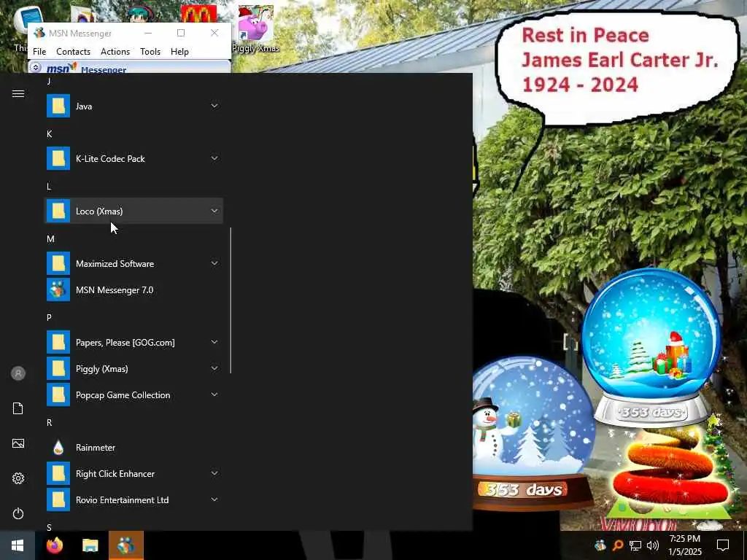Expand the Popcap Game Collection chevron
The height and width of the screenshot is (560, 747).
(214, 394)
